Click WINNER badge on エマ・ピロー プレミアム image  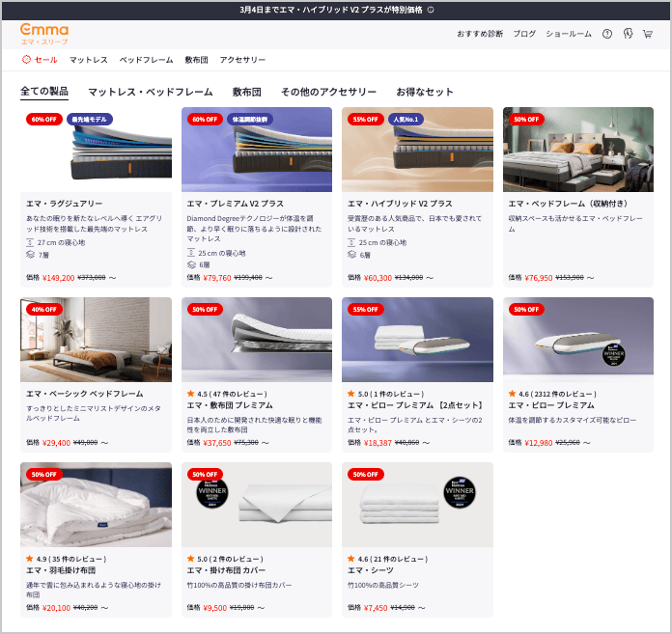(614, 354)
